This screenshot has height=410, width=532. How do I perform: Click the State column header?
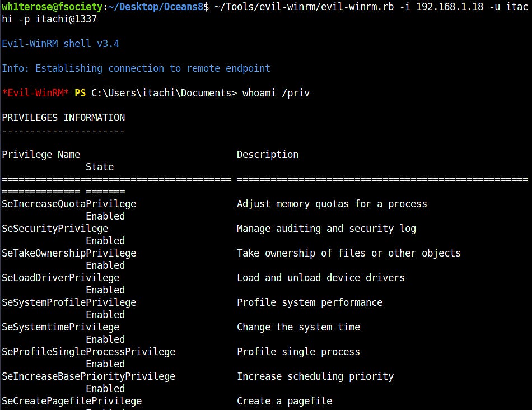(x=100, y=167)
